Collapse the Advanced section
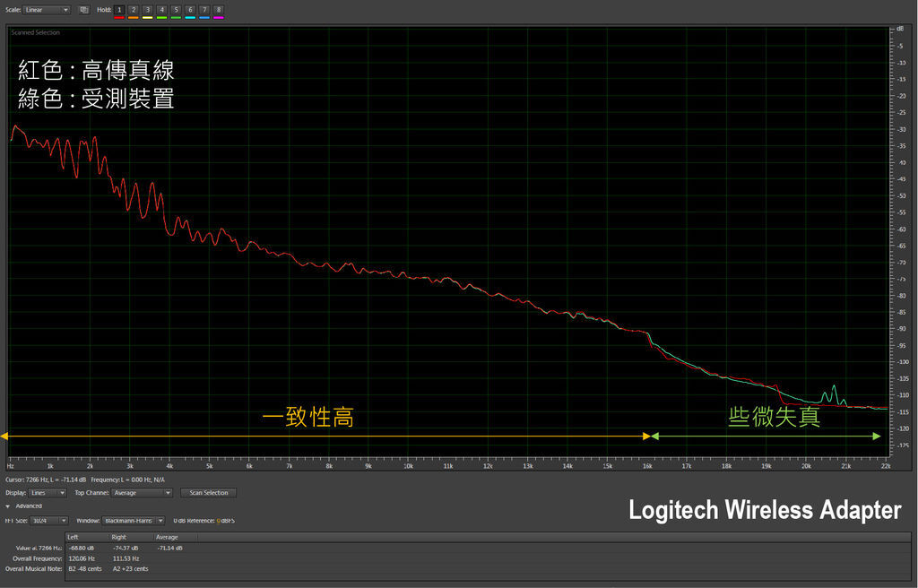918x588 pixels. (22, 506)
